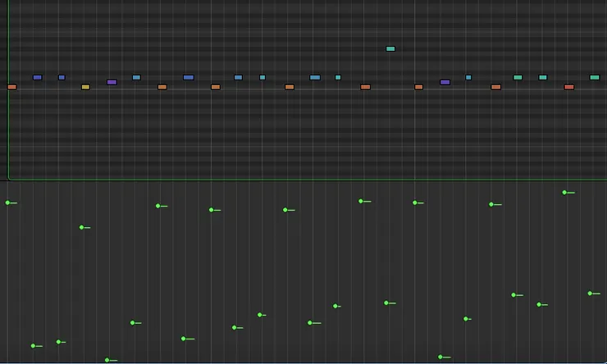Viewport: 607px width, 364px height.
Task: Select the rightmost green note at the edge
Action: point(595,77)
